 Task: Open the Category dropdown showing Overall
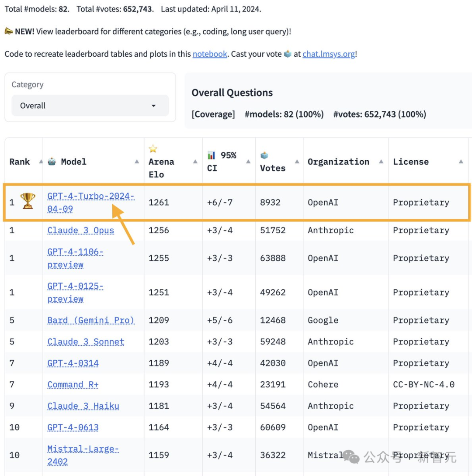point(90,106)
